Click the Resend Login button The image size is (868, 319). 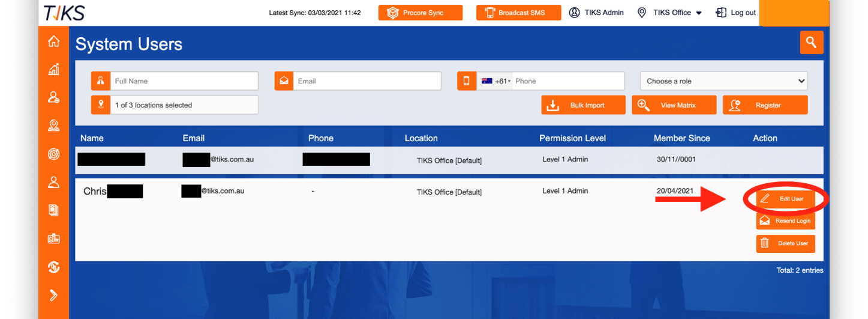(785, 221)
